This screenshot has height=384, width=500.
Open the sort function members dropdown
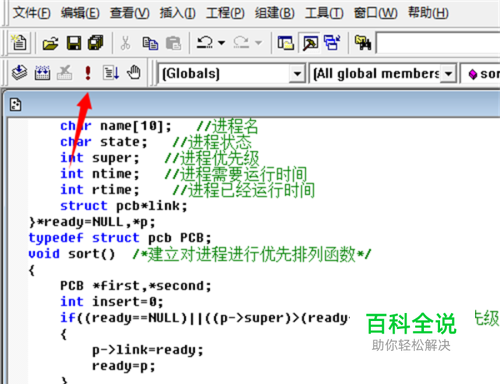[x=480, y=74]
